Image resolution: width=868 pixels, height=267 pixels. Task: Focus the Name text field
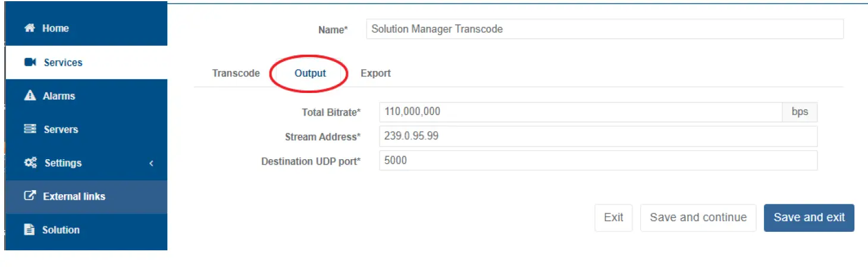click(x=604, y=29)
